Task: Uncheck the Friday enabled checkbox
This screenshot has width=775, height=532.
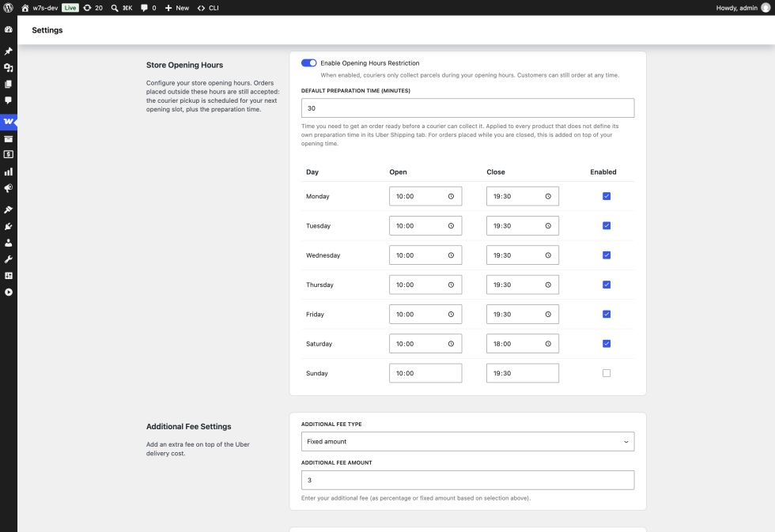Action: point(607,314)
